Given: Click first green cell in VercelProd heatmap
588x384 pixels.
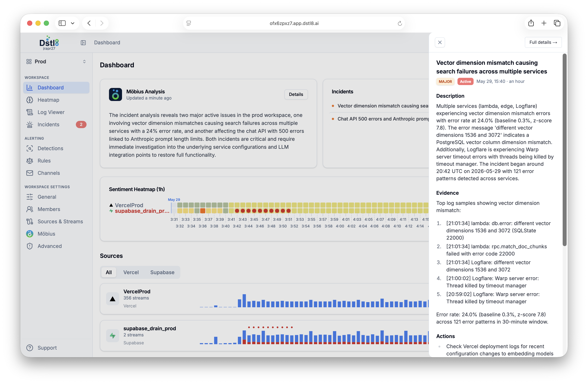Looking at the screenshot, I should pyautogui.click(x=180, y=205).
